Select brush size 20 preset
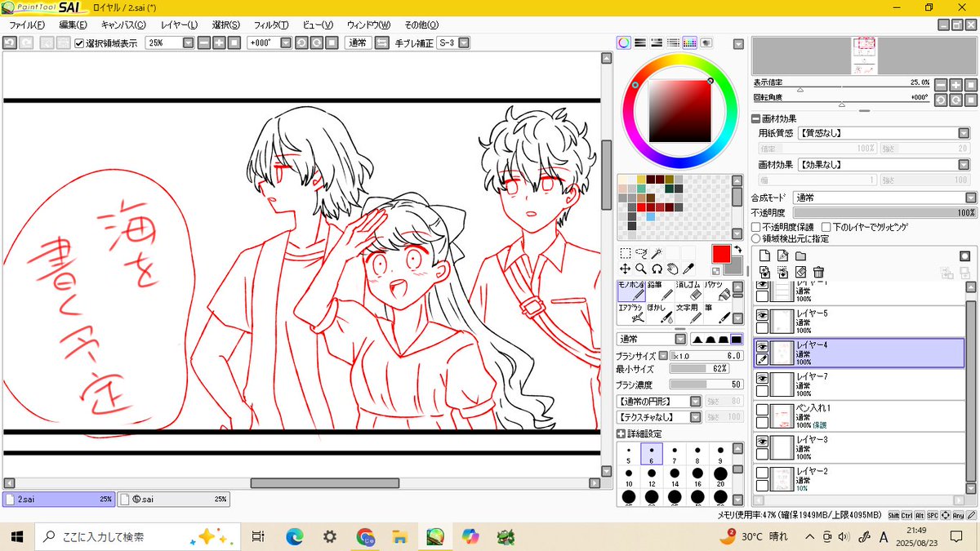 pyautogui.click(x=720, y=477)
